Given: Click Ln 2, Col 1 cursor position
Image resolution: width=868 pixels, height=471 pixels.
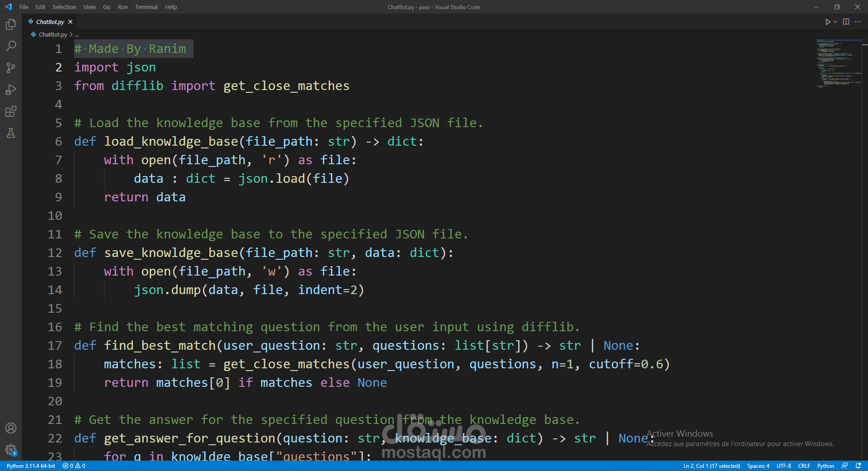Looking at the screenshot, I should [712, 466].
